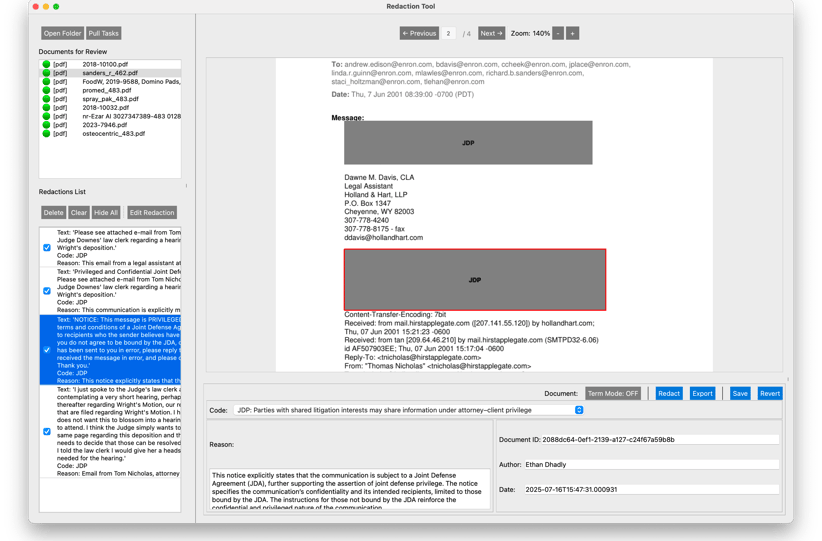Click the Clear button in Redactions List
This screenshot has width=822, height=541.
point(79,212)
